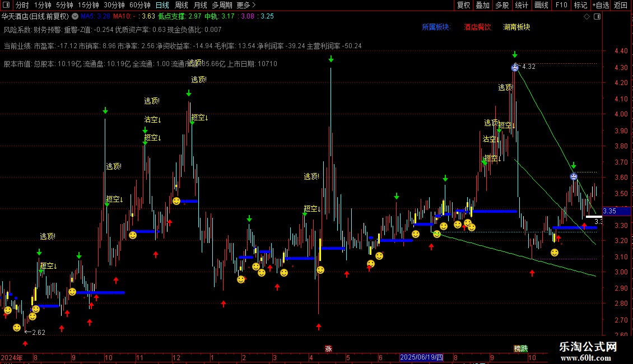The image size is (633, 364).
Task: Click the 2025/06/19/四 date label
Action: [x=421, y=357]
